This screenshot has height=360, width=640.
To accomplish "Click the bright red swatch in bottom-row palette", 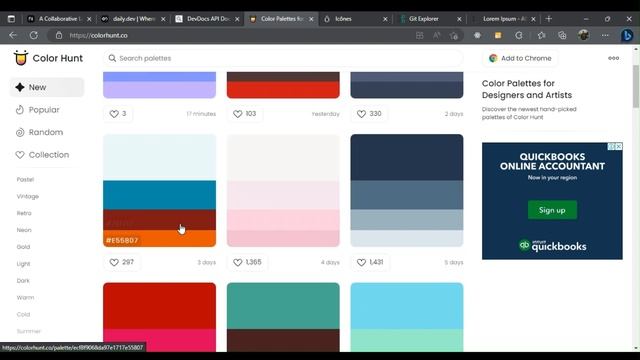I will [x=160, y=306].
